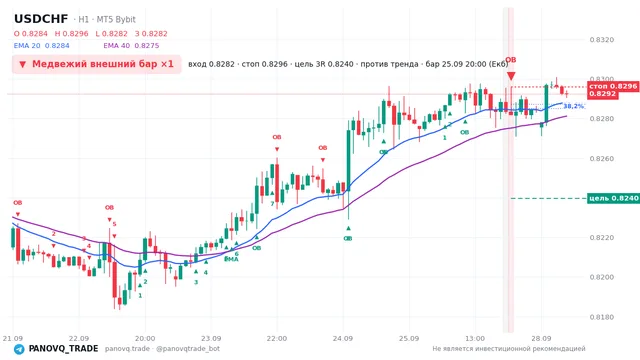
Task: Click the Telegram icon beside PANOVQ_TRADE
Action: pyautogui.click(x=19, y=349)
